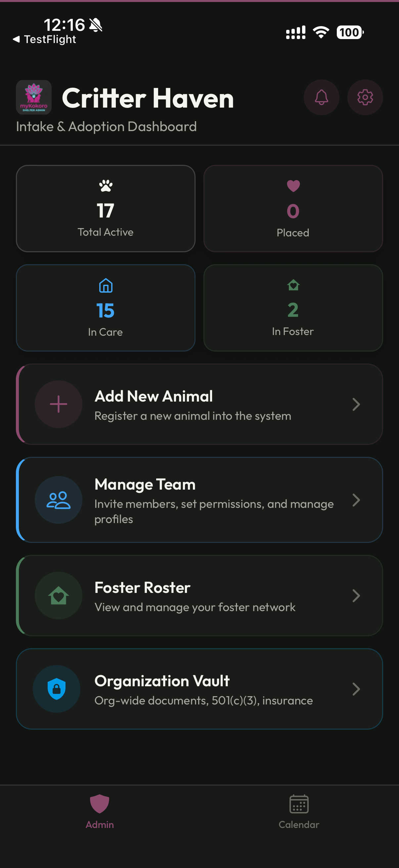The width and height of the screenshot is (399, 868).
Task: Select the home icon on the In Care card
Action: tap(106, 286)
